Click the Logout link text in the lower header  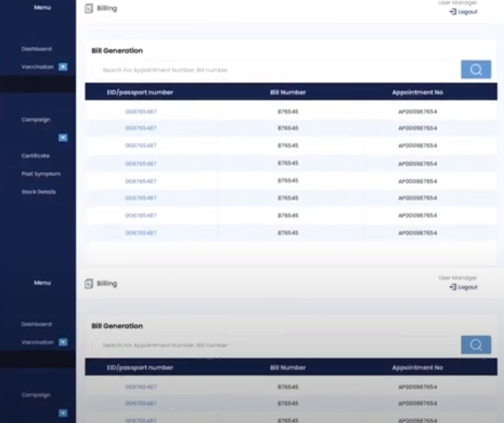468,287
